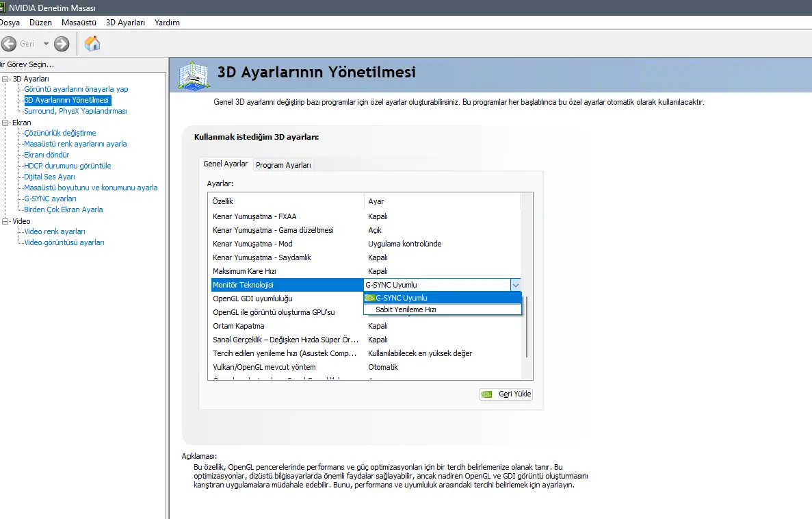Open the 3D Ayarları menu
This screenshot has height=519, width=812.
click(x=125, y=23)
